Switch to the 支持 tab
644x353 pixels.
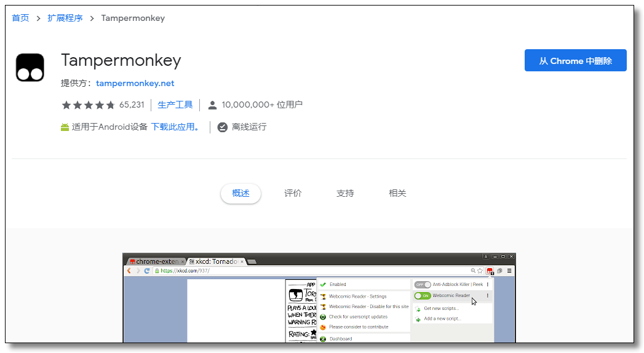(x=345, y=193)
